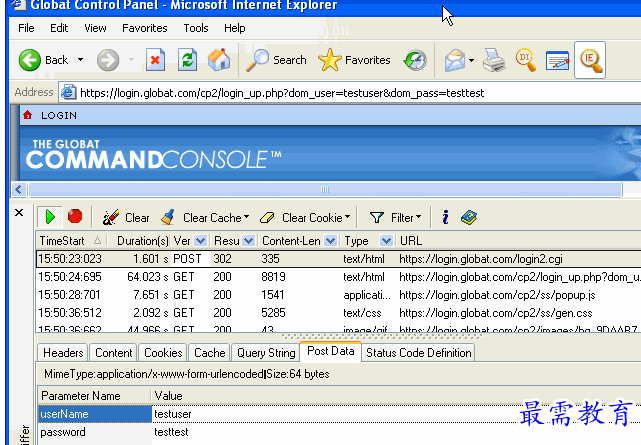The width and height of the screenshot is (641, 445).
Task: Click the Mail envelope icon
Action: coord(455,60)
